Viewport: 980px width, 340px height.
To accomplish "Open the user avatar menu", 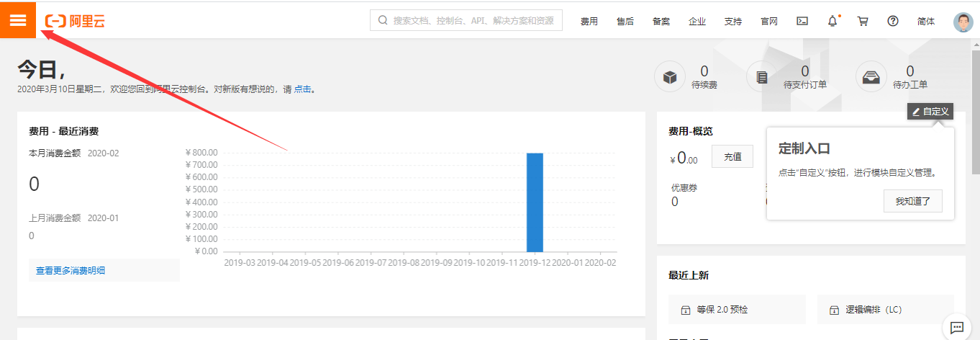I will click(963, 22).
